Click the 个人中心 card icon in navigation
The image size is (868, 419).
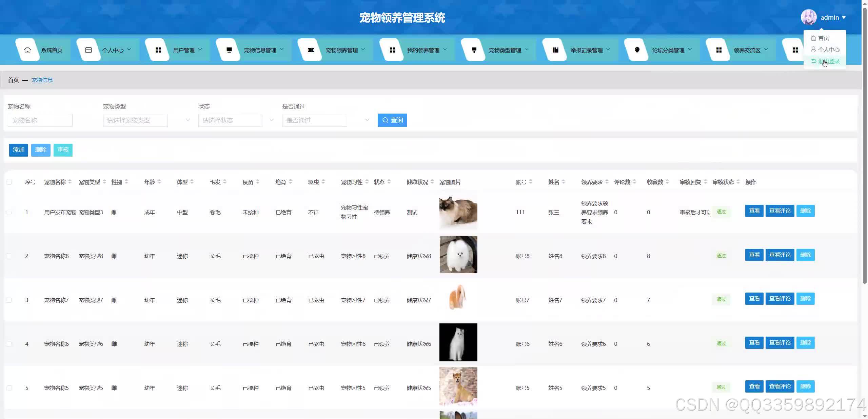[88, 49]
